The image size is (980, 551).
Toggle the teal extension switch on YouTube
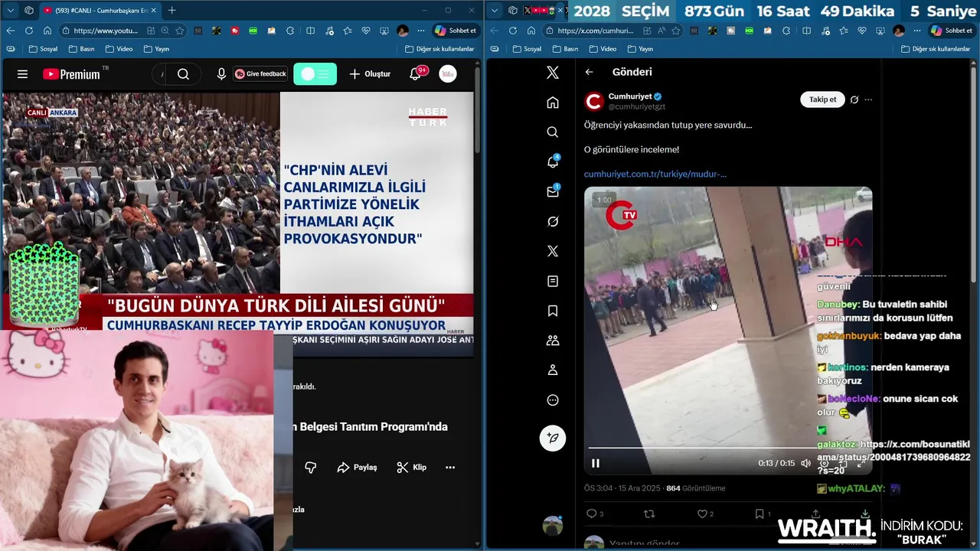click(315, 74)
